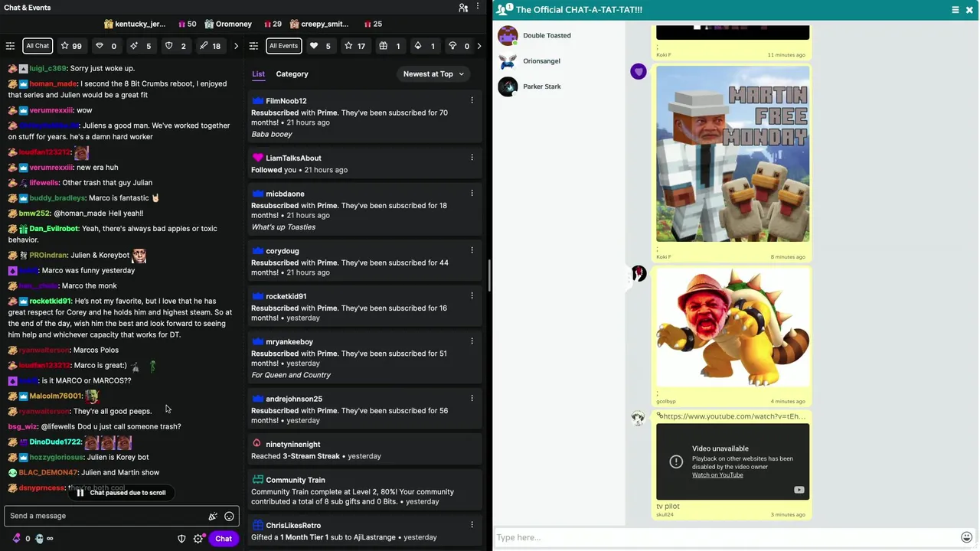The height and width of the screenshot is (551, 980).
Task: Open chat settings gear icon
Action: (x=198, y=539)
